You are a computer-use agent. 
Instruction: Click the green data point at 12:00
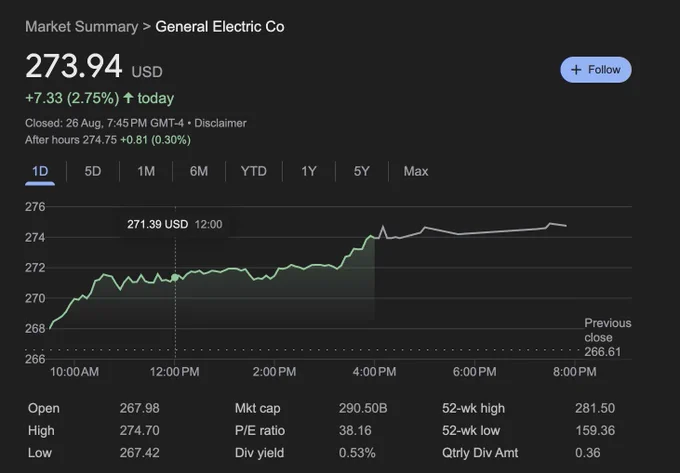coord(175,277)
